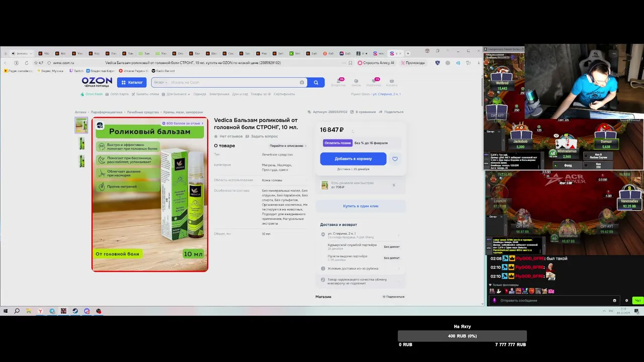The width and height of the screenshot is (644, 362).
Task: Toggle the heart favorite button near price
Action: click(x=395, y=159)
